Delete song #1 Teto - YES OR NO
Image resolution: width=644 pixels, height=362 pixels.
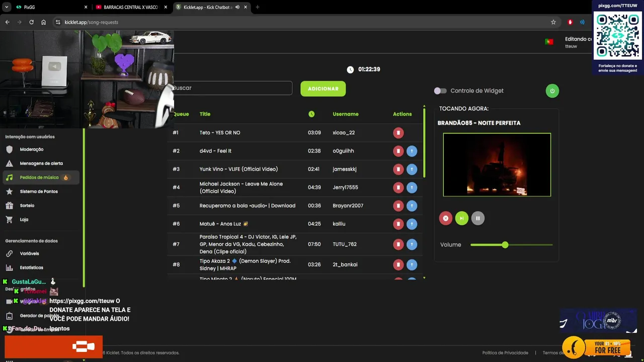[398, 133]
